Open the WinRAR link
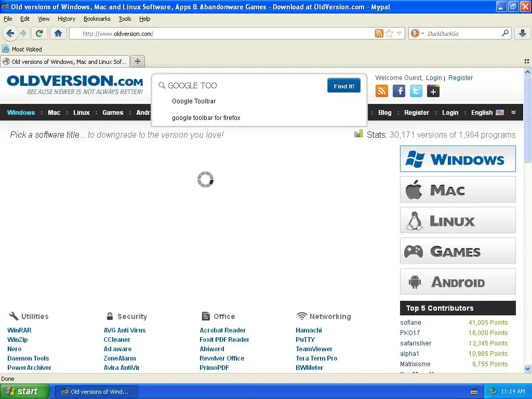 [x=19, y=330]
